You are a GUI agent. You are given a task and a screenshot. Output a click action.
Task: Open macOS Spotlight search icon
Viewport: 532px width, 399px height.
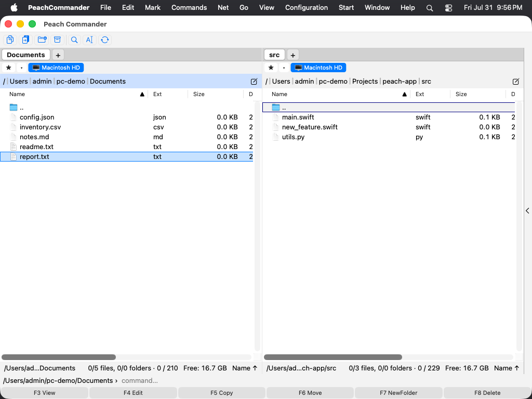(x=430, y=8)
